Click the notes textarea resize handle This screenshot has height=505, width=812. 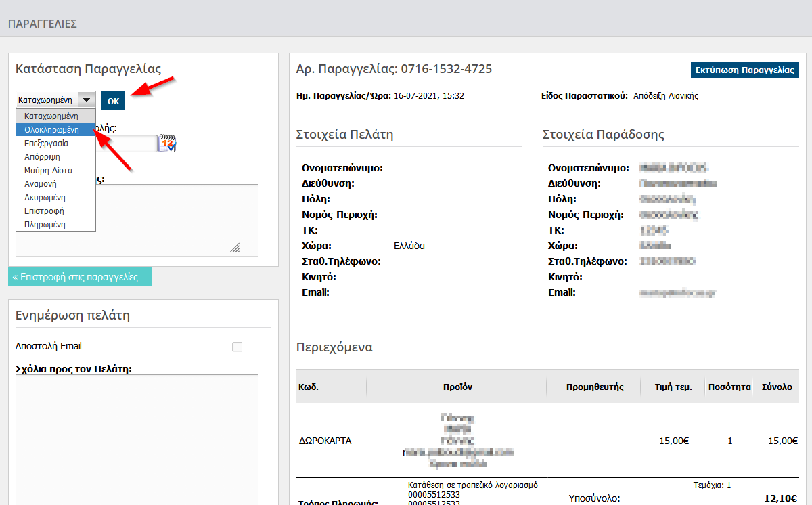(x=235, y=248)
